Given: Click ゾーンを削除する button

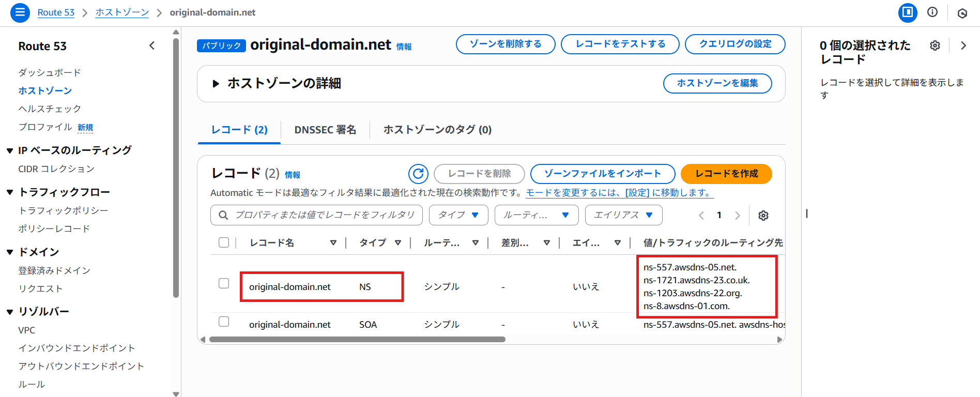Looking at the screenshot, I should (506, 44).
